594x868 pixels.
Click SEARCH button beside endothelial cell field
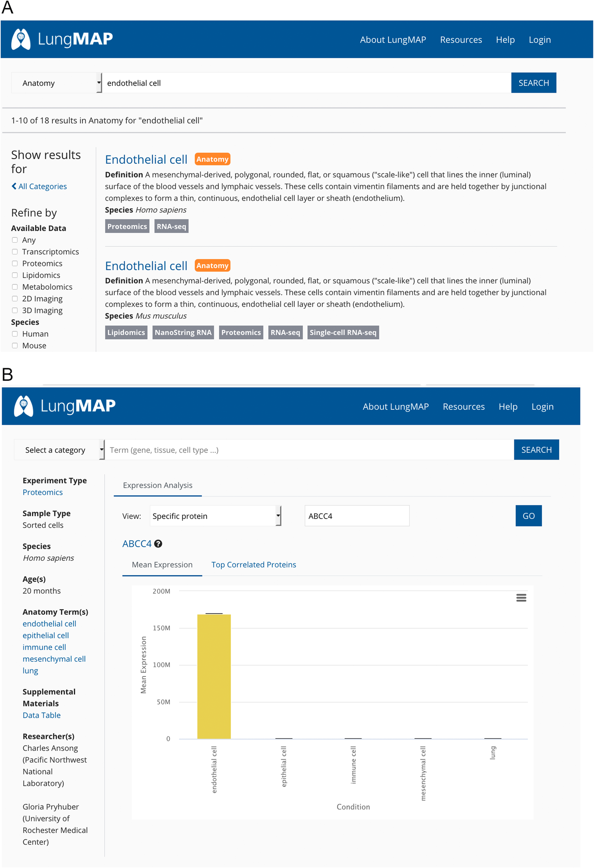tap(533, 83)
